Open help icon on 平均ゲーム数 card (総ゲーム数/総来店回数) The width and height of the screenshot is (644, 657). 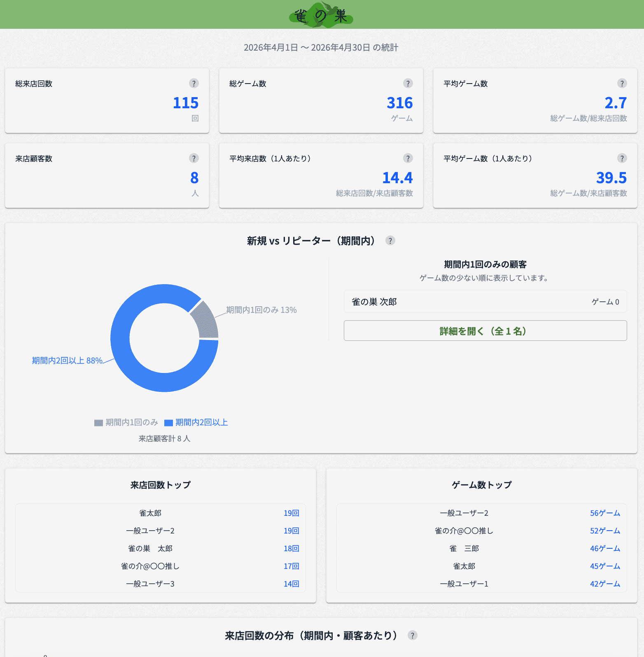pyautogui.click(x=622, y=83)
